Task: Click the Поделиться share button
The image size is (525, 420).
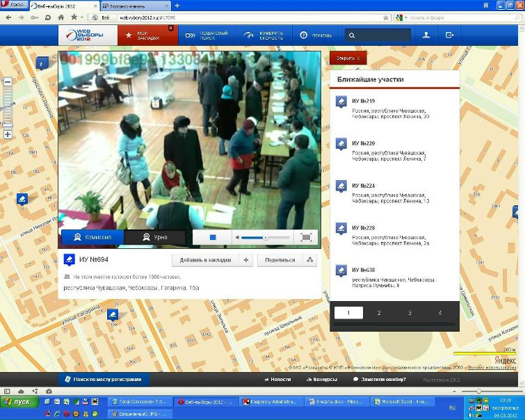Action: tap(280, 260)
